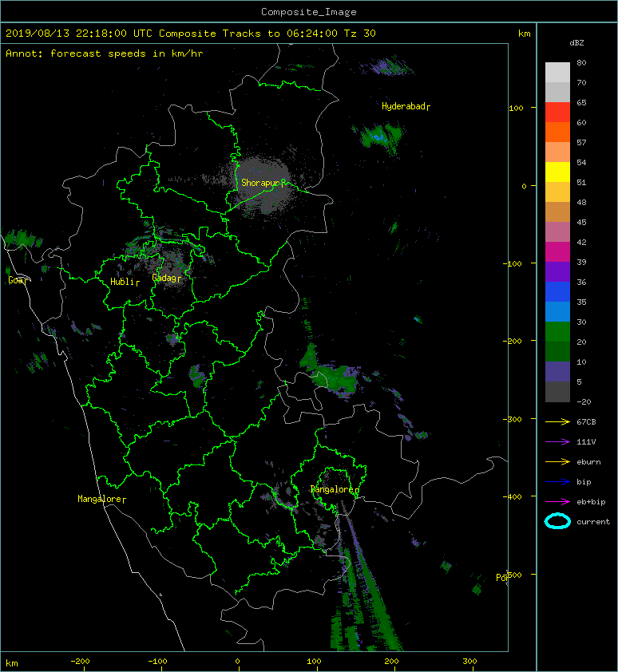Click the Goa label on the coast
Screen dimensions: 618x672
pos(18,280)
